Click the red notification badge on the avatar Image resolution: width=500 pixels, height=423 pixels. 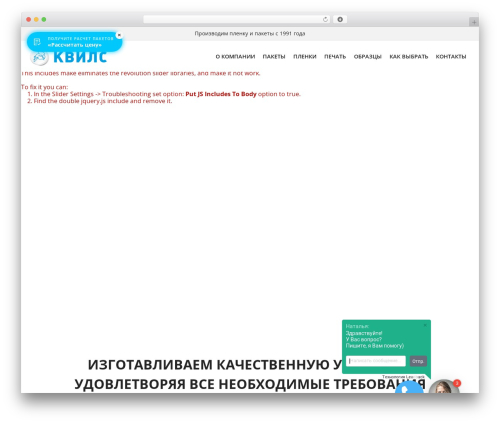click(457, 383)
